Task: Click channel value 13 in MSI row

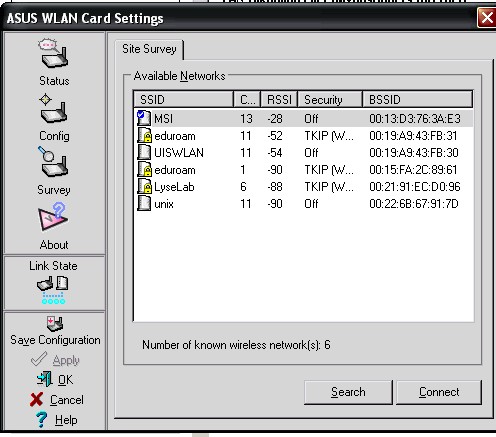Action: coord(246,119)
